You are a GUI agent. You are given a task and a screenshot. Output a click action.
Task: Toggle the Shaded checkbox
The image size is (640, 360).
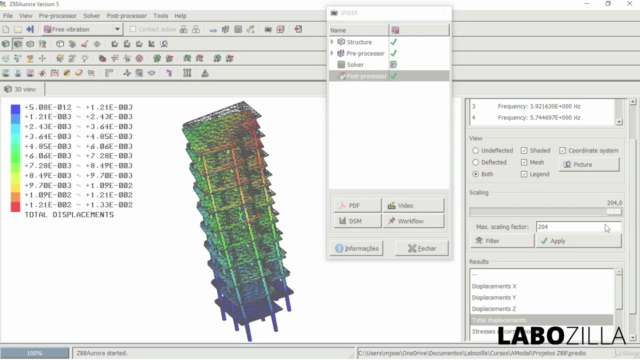click(x=524, y=151)
